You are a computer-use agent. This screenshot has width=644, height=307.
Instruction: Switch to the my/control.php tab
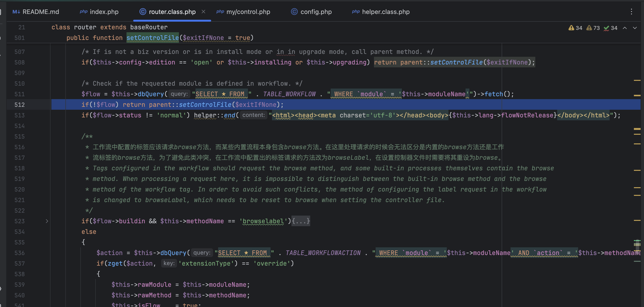click(x=248, y=12)
